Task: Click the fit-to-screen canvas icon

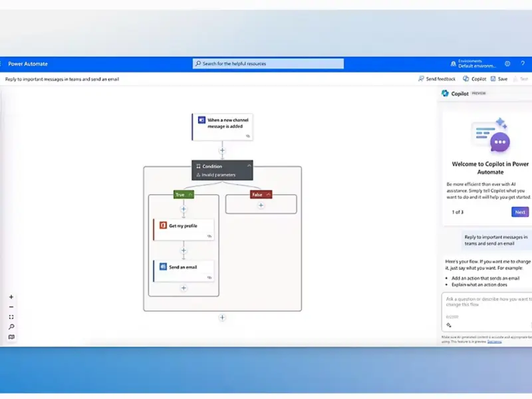Action: [11, 317]
